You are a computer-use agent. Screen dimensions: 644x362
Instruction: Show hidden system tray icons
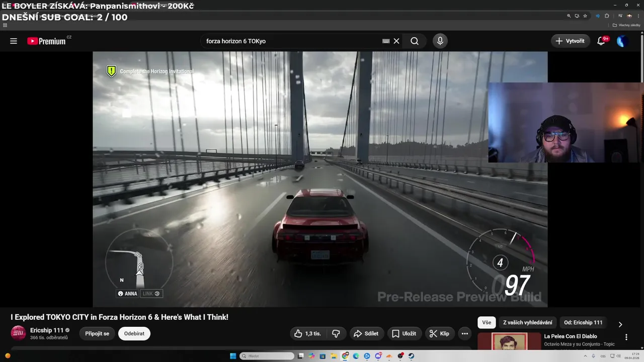point(585,356)
